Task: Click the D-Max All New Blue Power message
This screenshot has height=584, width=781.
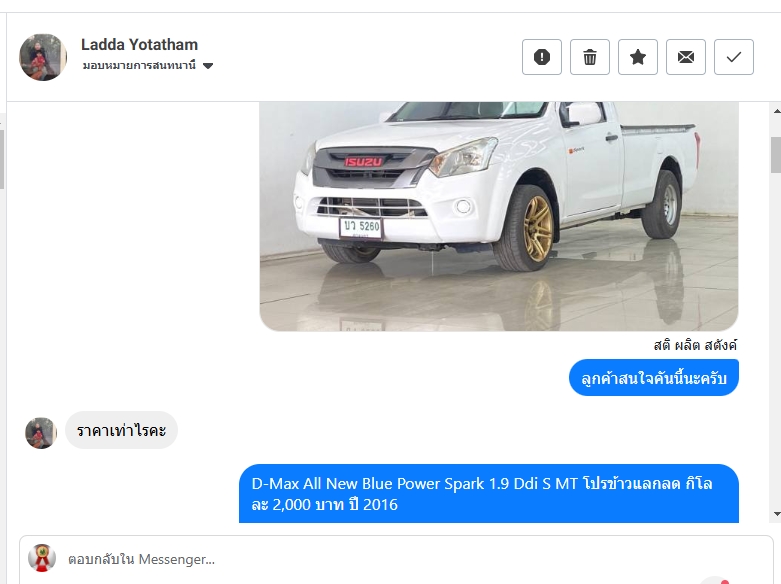Action: pyautogui.click(x=489, y=493)
